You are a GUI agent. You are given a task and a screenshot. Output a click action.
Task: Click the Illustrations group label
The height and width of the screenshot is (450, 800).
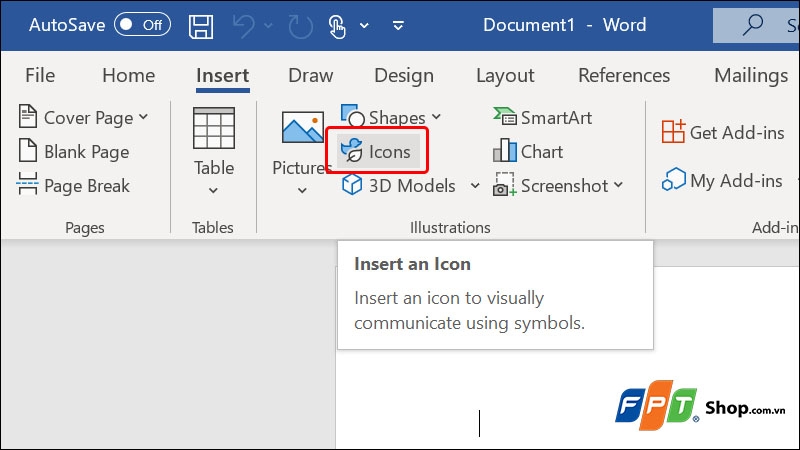tap(450, 227)
